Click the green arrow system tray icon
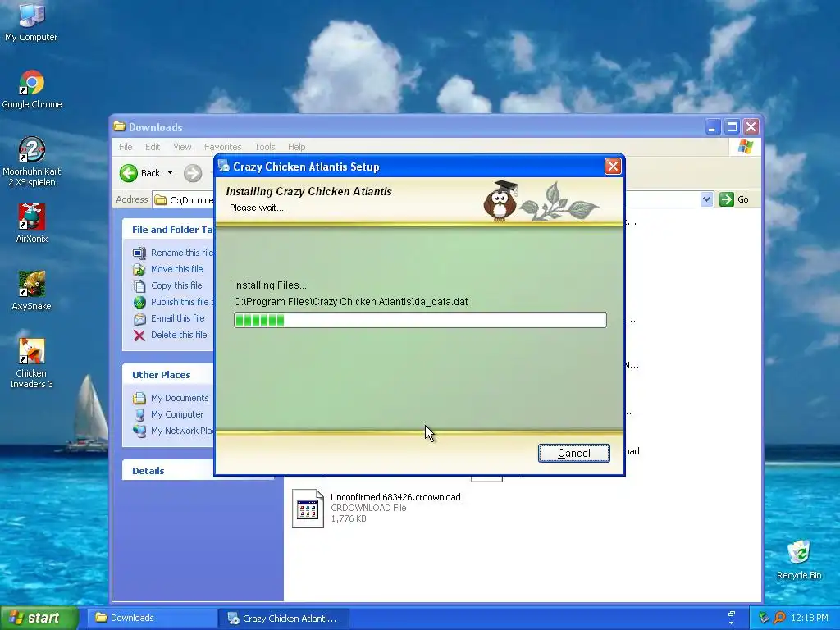The height and width of the screenshot is (630, 840). pyautogui.click(x=764, y=618)
